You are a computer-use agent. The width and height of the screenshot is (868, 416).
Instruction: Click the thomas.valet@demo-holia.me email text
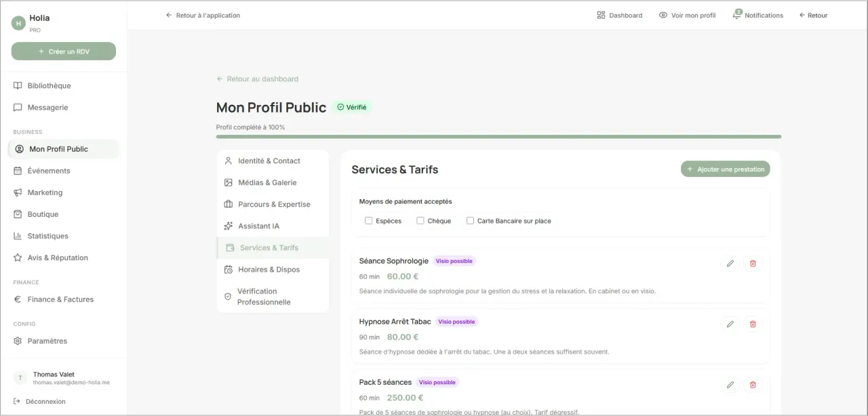71,383
